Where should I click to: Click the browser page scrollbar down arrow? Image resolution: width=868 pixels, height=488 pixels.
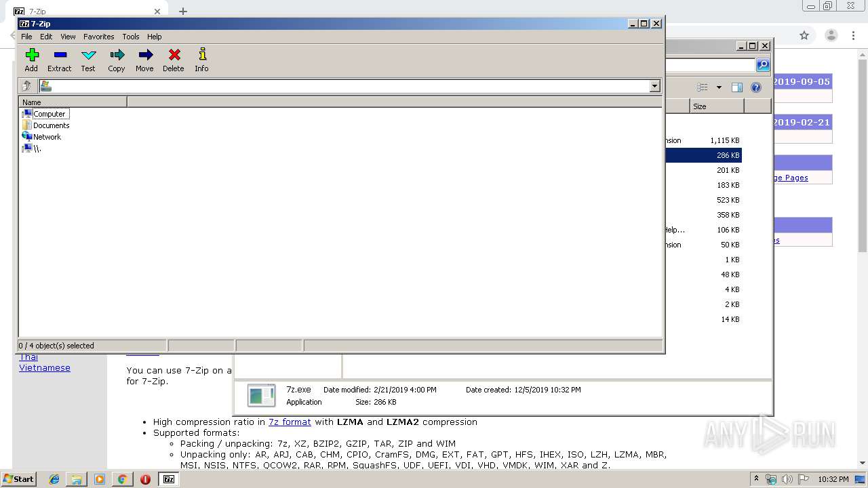point(863,464)
